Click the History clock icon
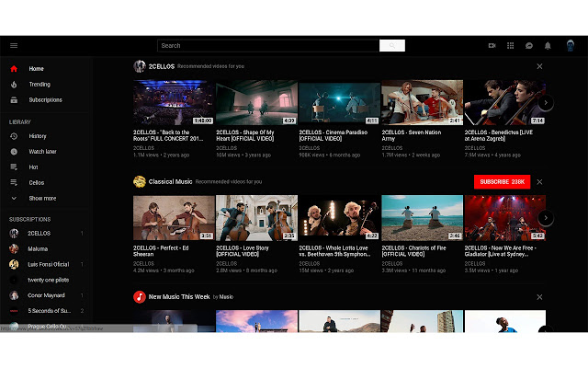 (x=14, y=136)
